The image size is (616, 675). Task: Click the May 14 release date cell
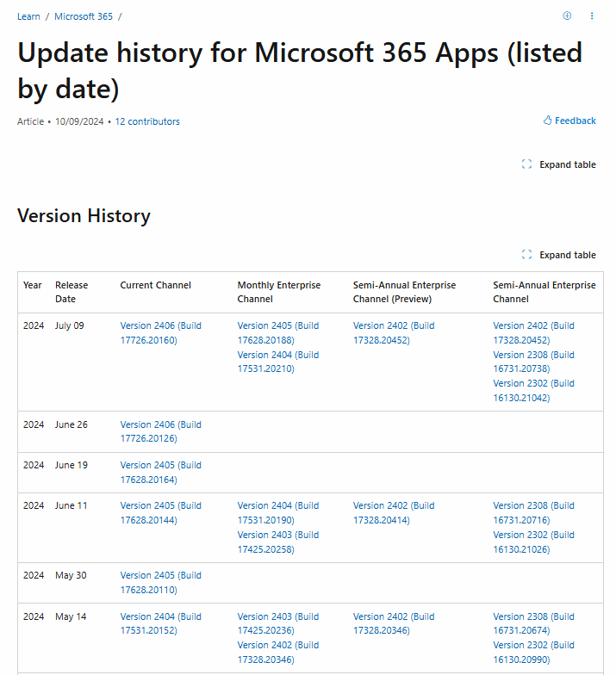(71, 616)
